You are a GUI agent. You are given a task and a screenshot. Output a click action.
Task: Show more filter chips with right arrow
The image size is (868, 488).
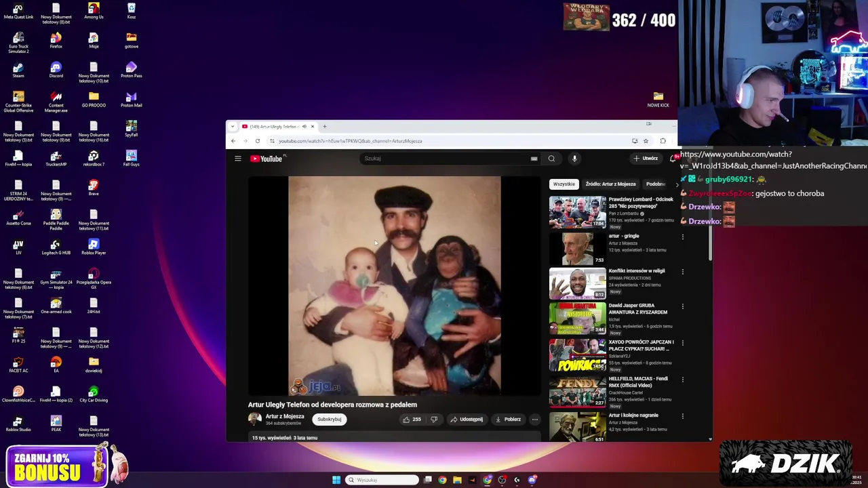click(x=676, y=184)
